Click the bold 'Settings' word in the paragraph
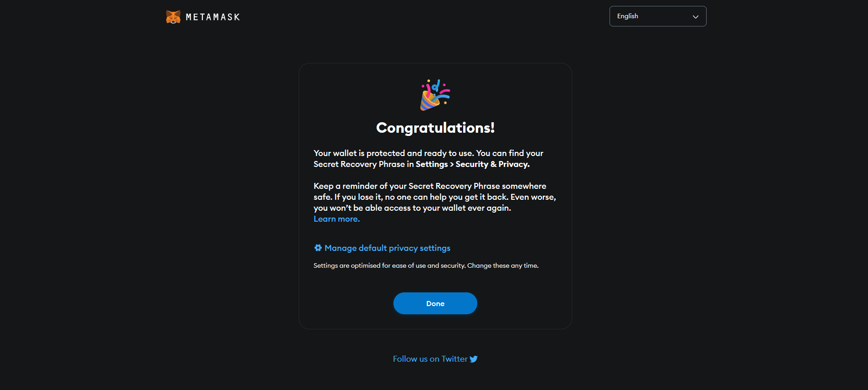Viewport: 868px width, 390px height. (432, 164)
